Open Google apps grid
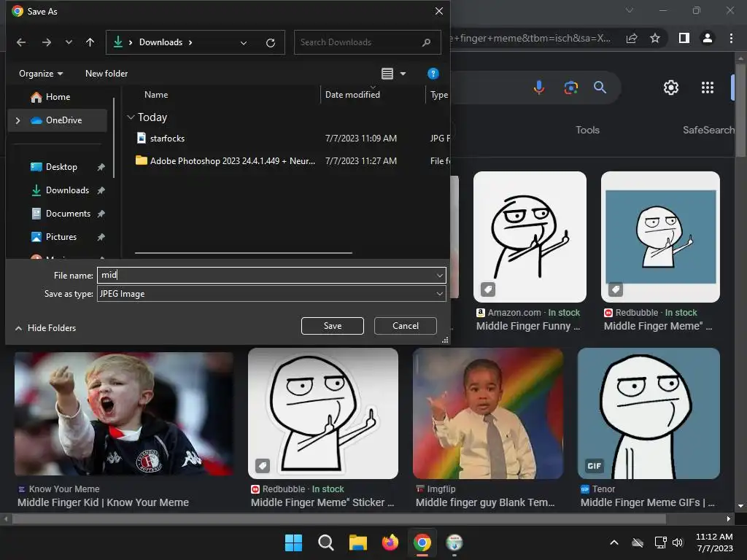The image size is (747, 560). [708, 87]
